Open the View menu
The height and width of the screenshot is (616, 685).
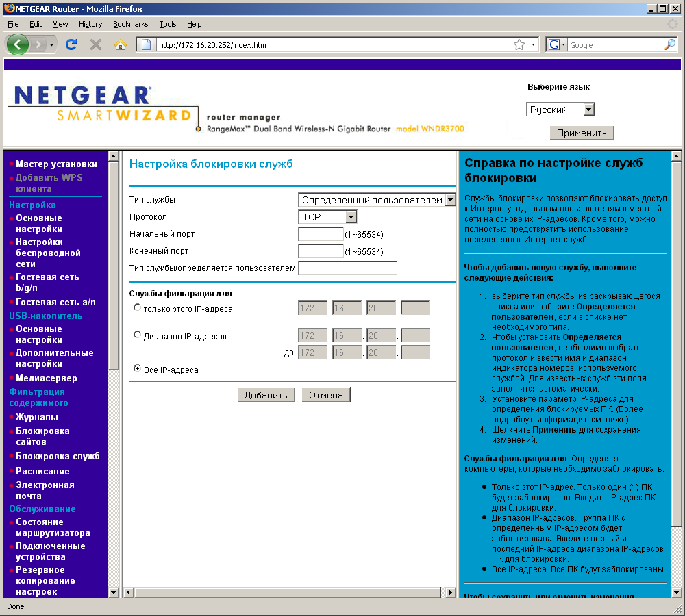tap(60, 24)
